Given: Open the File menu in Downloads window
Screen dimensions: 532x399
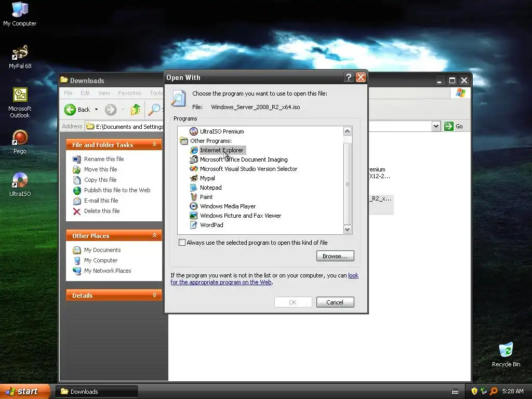Looking at the screenshot, I should pos(68,93).
